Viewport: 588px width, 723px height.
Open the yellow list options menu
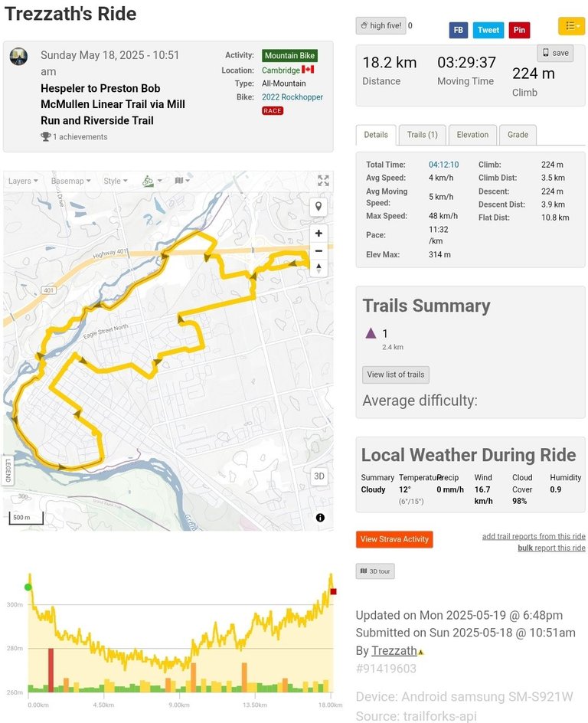(x=571, y=26)
